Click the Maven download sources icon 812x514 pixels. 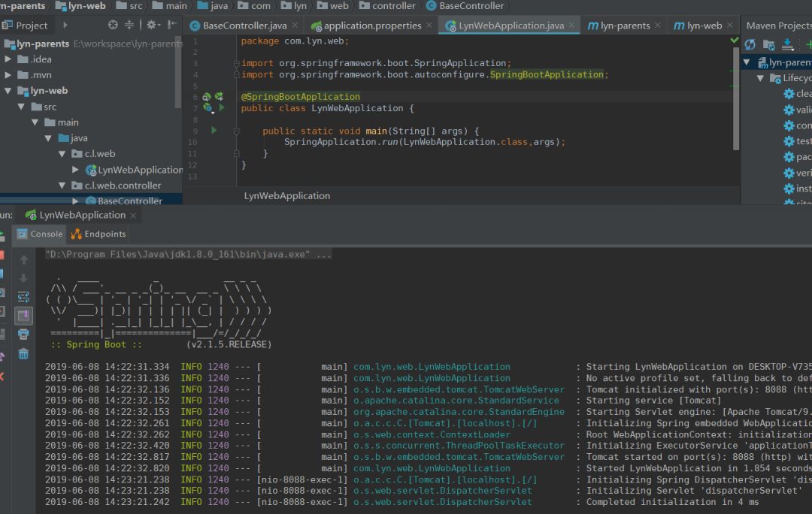point(788,45)
